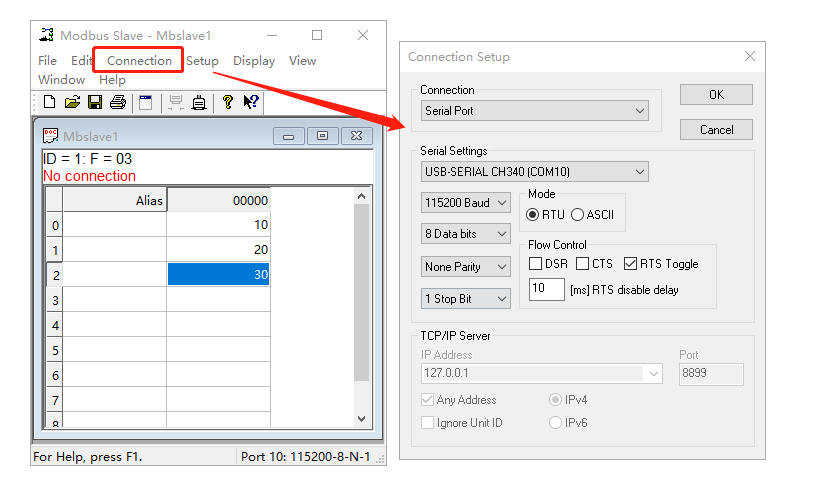
Task: Click row header 5 in register table
Action: tap(55, 350)
